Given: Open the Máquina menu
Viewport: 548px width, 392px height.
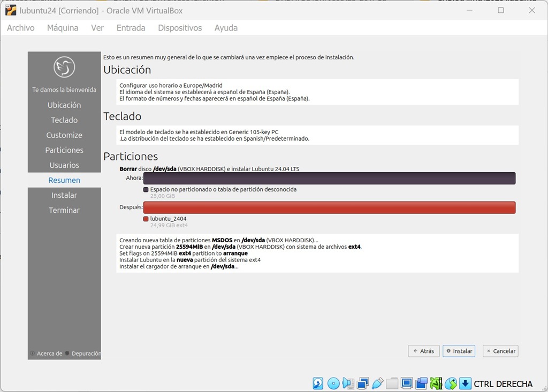Looking at the screenshot, I should click(63, 28).
